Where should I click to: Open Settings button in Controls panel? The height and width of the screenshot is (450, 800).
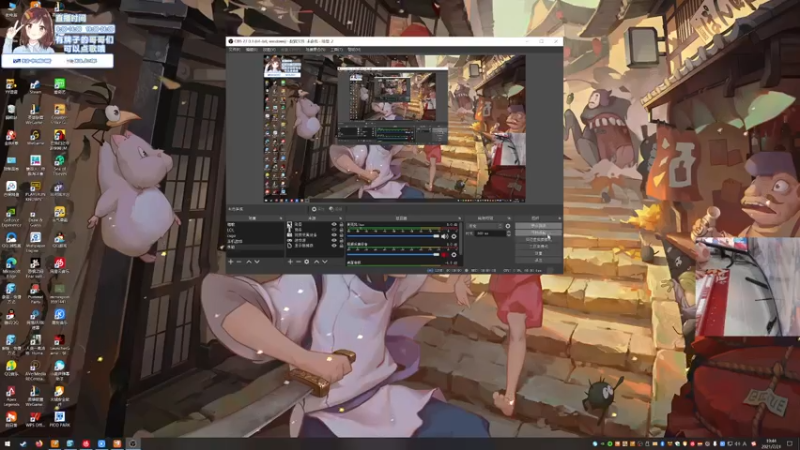coord(538,253)
